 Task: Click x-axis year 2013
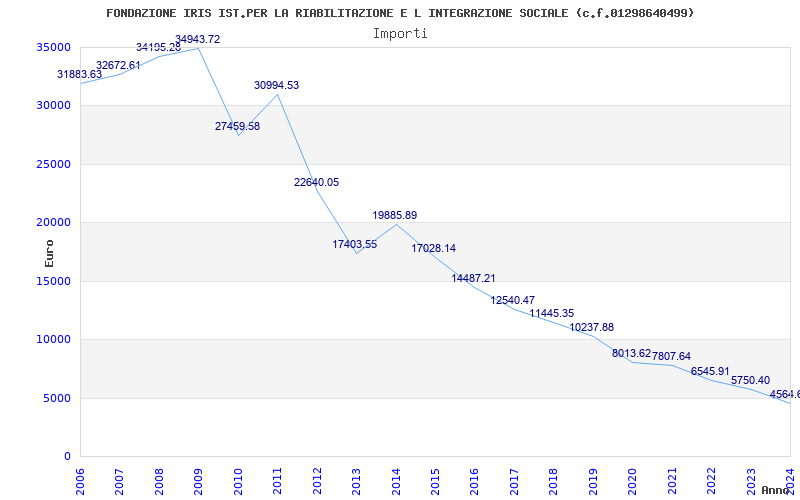click(x=356, y=481)
